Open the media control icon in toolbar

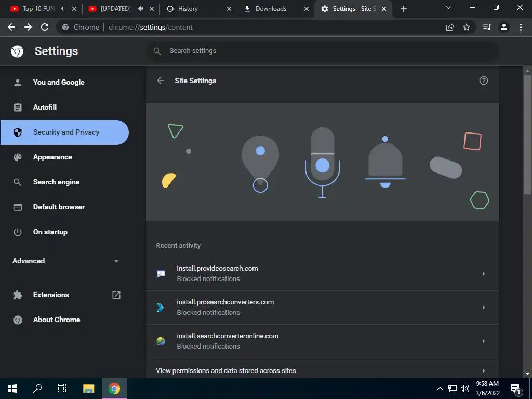click(x=487, y=27)
